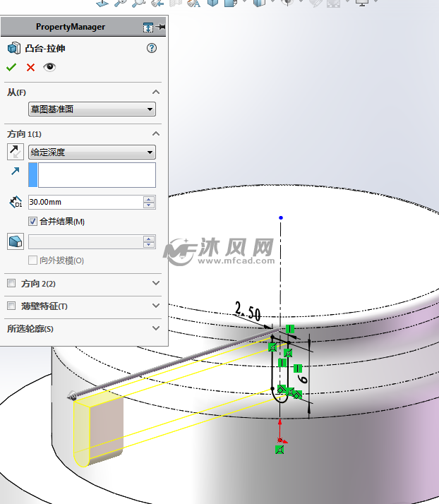Viewport: 439px width, 504px height.
Task: Collapse the 方向 1(1) section
Action: [x=156, y=133]
